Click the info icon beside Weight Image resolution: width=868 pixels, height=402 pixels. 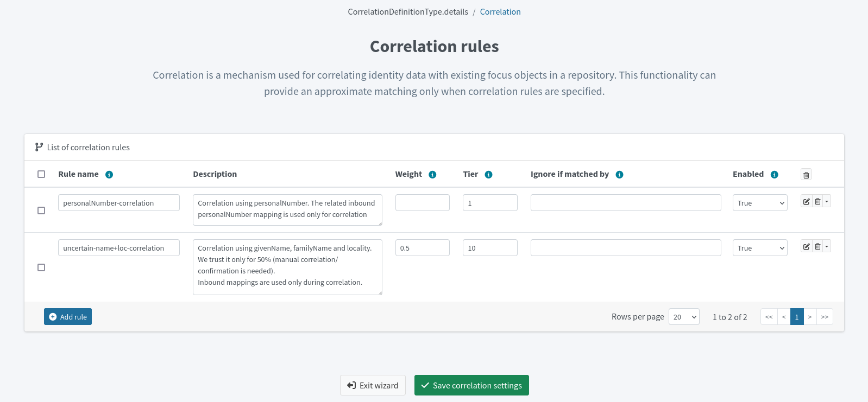pyautogui.click(x=432, y=174)
